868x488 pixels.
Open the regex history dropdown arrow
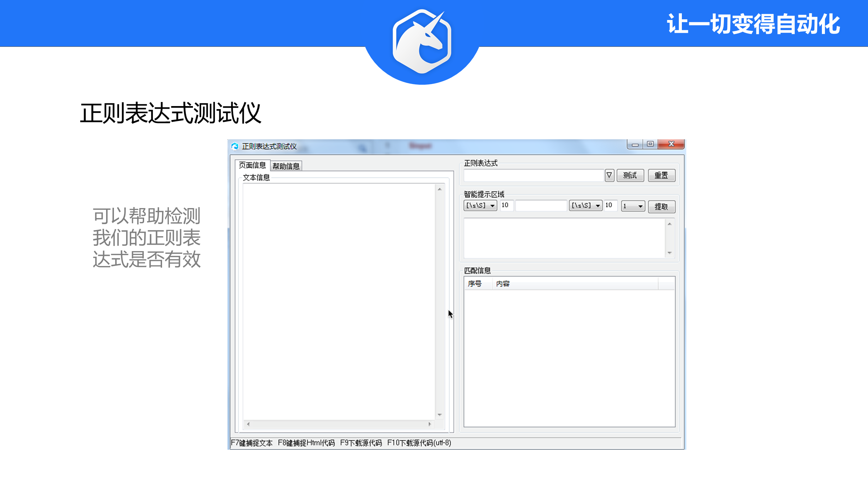[x=609, y=175]
